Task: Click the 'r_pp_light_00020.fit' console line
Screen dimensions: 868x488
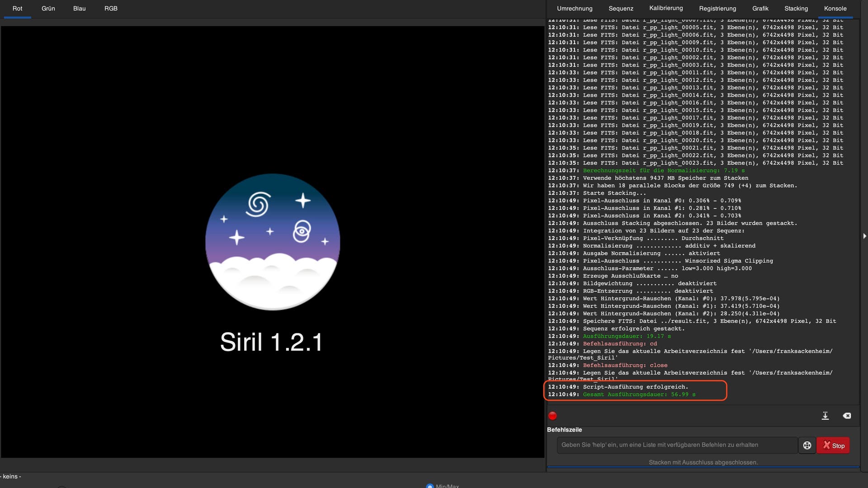Action: 695,141
